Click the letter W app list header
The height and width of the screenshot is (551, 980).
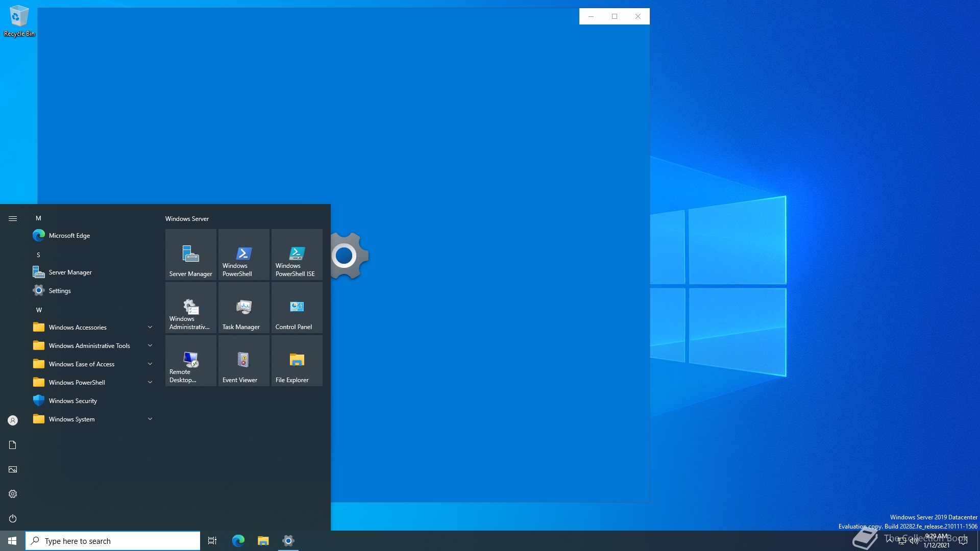39,310
